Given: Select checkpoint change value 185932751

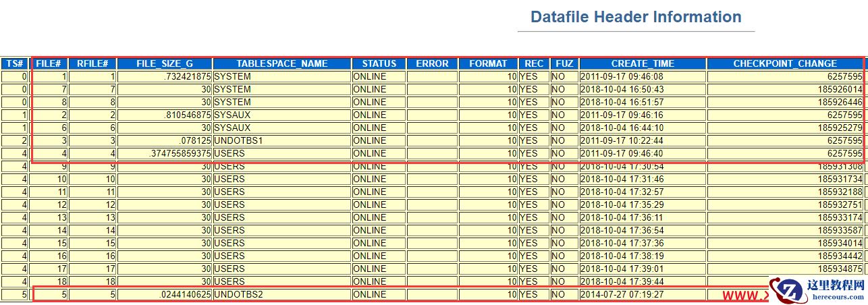Looking at the screenshot, I should [x=840, y=204].
